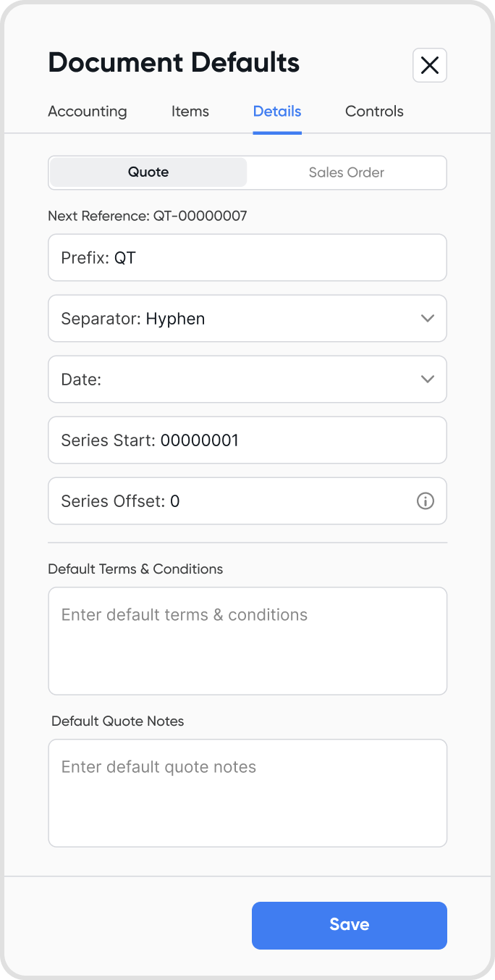Click the Series Offset info icon

point(426,501)
